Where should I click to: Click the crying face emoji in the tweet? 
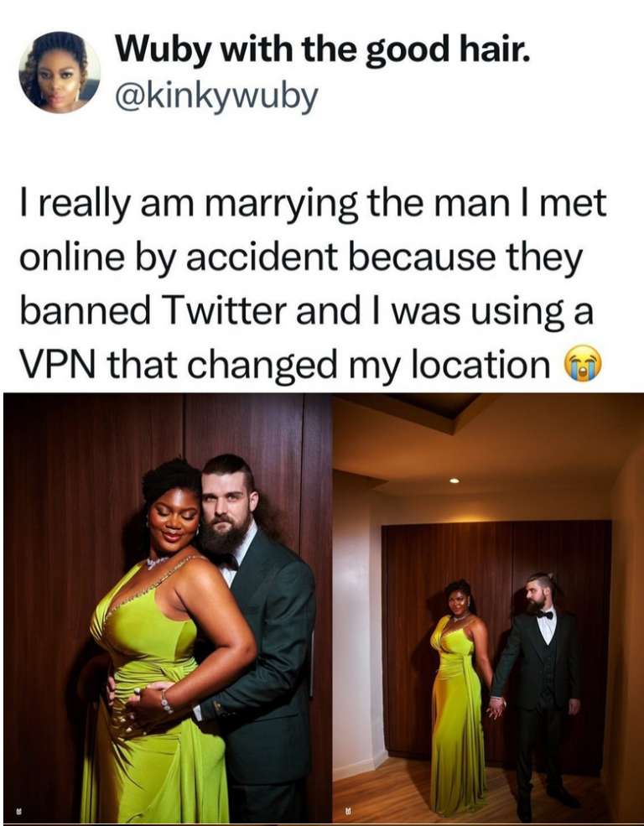pyautogui.click(x=583, y=365)
